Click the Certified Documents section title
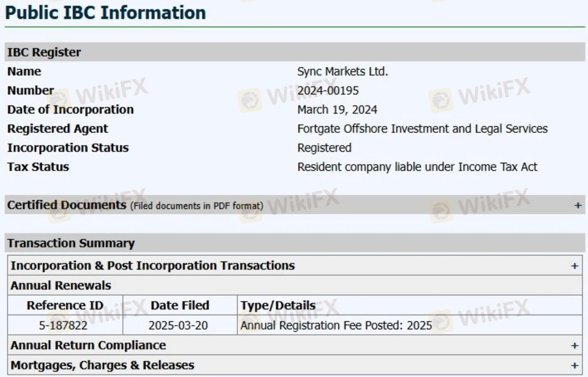 (67, 205)
